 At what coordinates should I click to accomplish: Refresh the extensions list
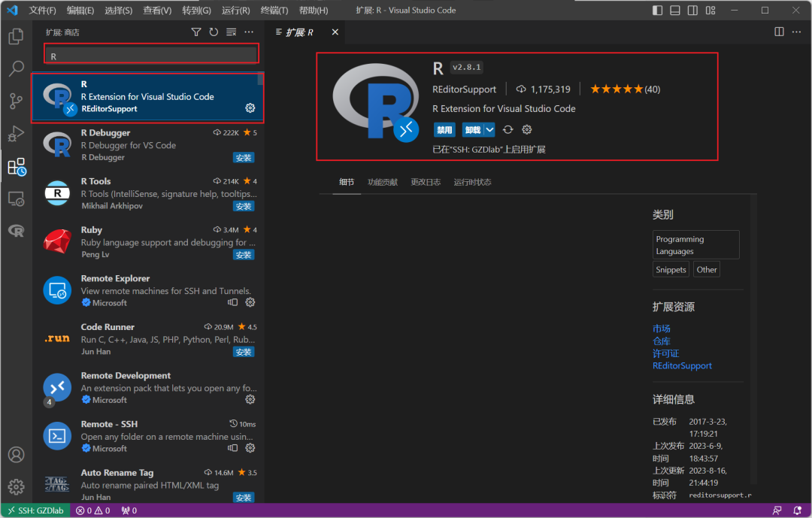pos(214,32)
